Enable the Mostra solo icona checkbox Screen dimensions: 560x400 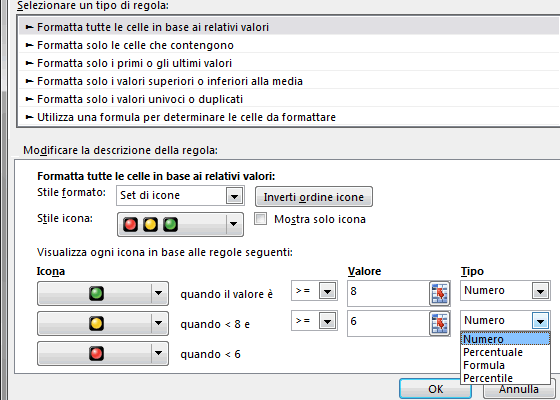260,219
